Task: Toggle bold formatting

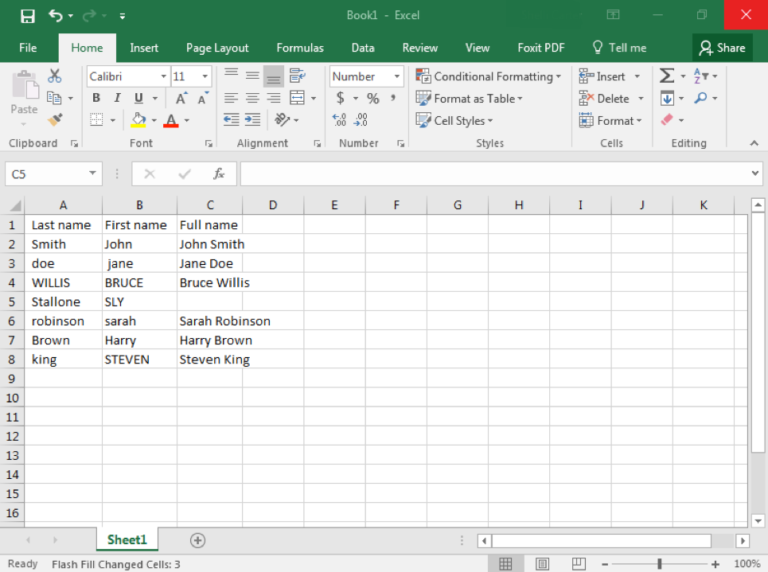Action: click(96, 98)
